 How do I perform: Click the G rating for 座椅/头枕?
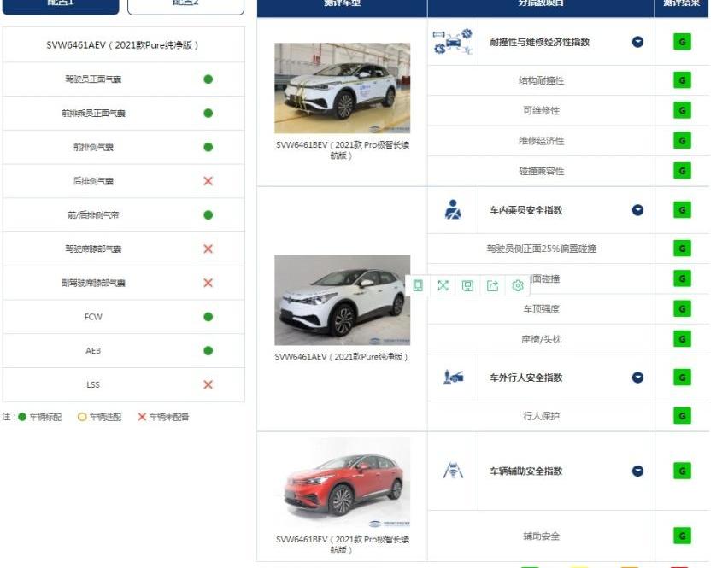tap(682, 339)
